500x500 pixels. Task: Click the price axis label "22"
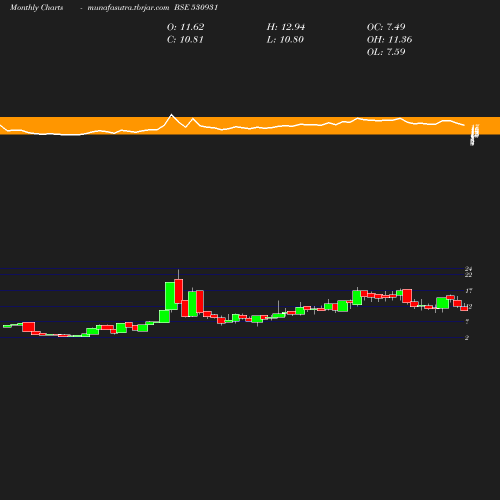(469, 275)
